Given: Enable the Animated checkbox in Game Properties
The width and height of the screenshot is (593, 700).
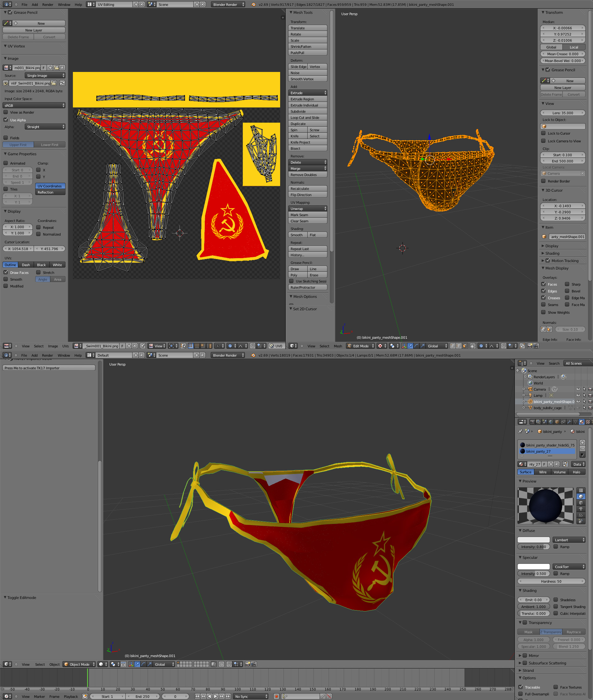Looking at the screenshot, I should tap(6, 163).
